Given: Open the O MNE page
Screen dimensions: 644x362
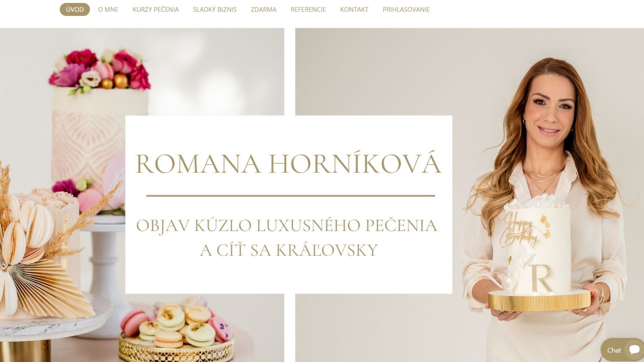Looking at the screenshot, I should pyautogui.click(x=108, y=9).
